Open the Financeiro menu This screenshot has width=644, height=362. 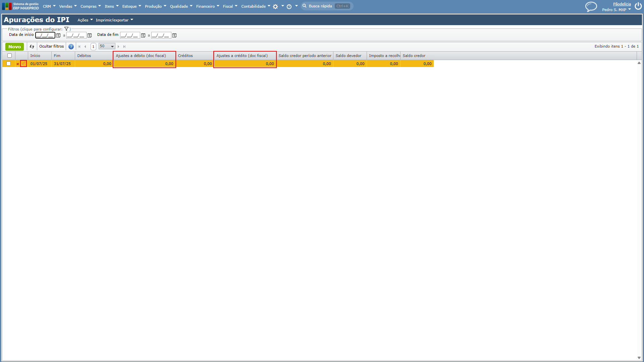[208, 6]
